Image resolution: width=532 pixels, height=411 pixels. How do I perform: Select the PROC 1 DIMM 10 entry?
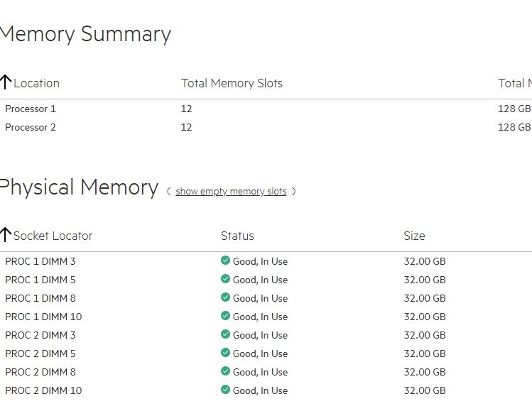43,317
